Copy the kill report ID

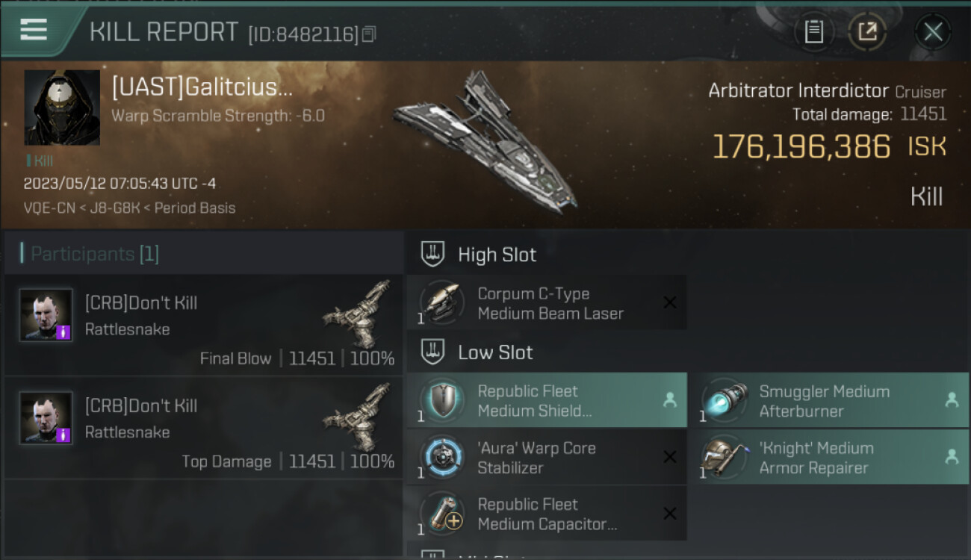pos(369,34)
